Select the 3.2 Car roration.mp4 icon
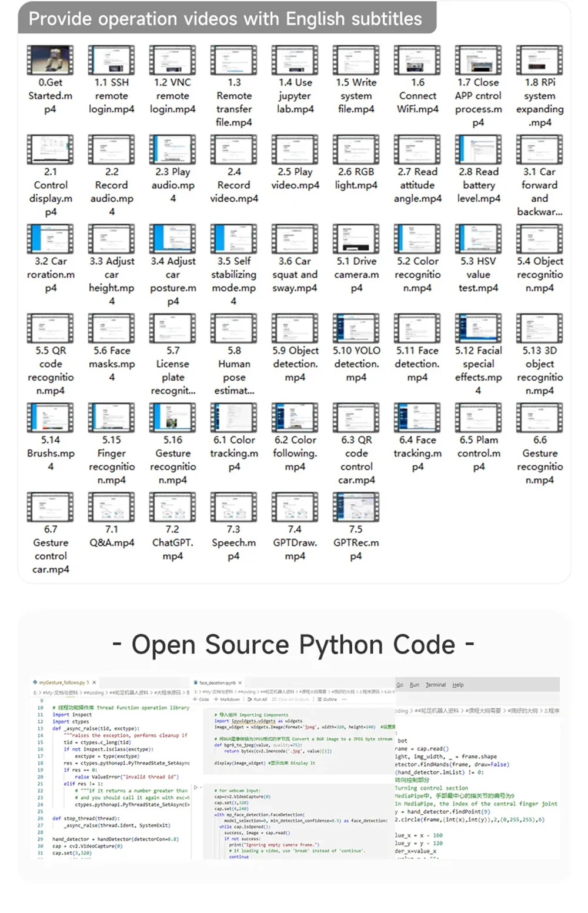588x913 pixels. [51, 239]
